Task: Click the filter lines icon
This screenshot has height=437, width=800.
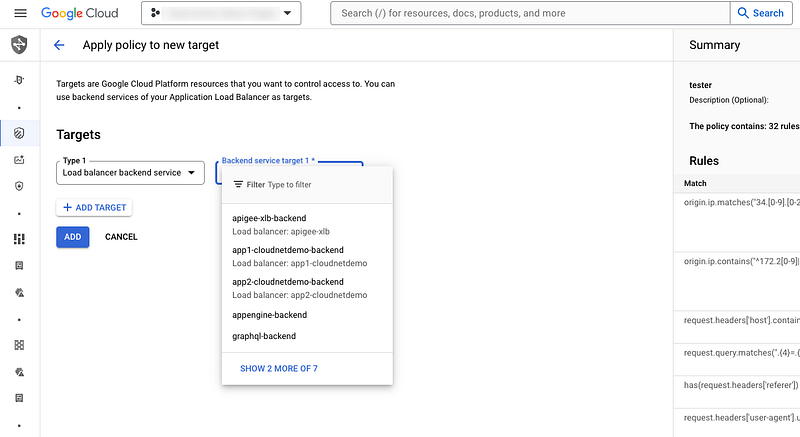Action: [238, 185]
